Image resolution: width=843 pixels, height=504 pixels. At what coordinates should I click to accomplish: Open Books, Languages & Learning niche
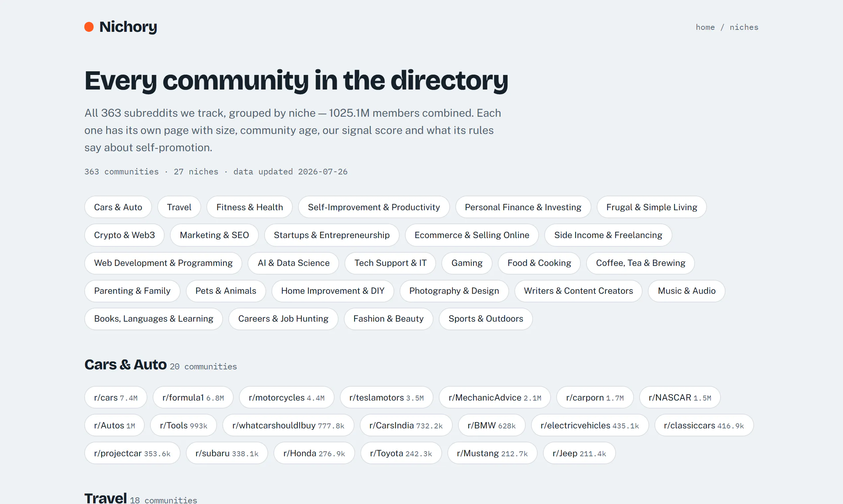pyautogui.click(x=154, y=319)
